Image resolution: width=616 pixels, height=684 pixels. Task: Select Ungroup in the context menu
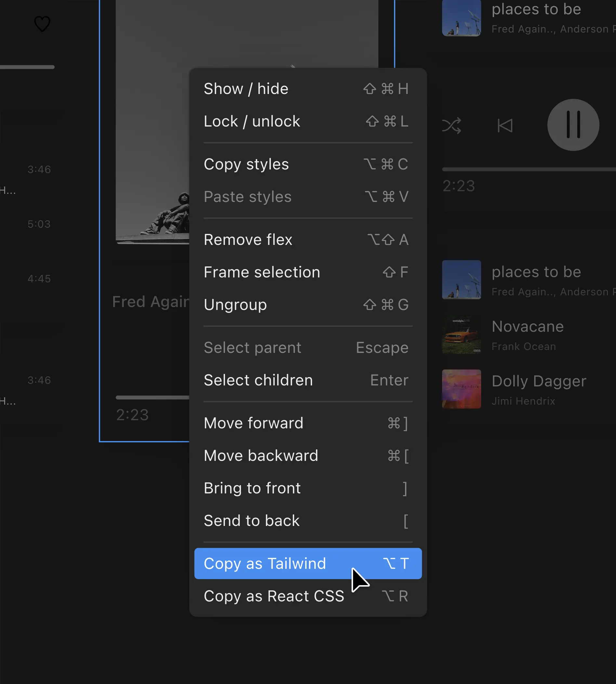coord(308,305)
